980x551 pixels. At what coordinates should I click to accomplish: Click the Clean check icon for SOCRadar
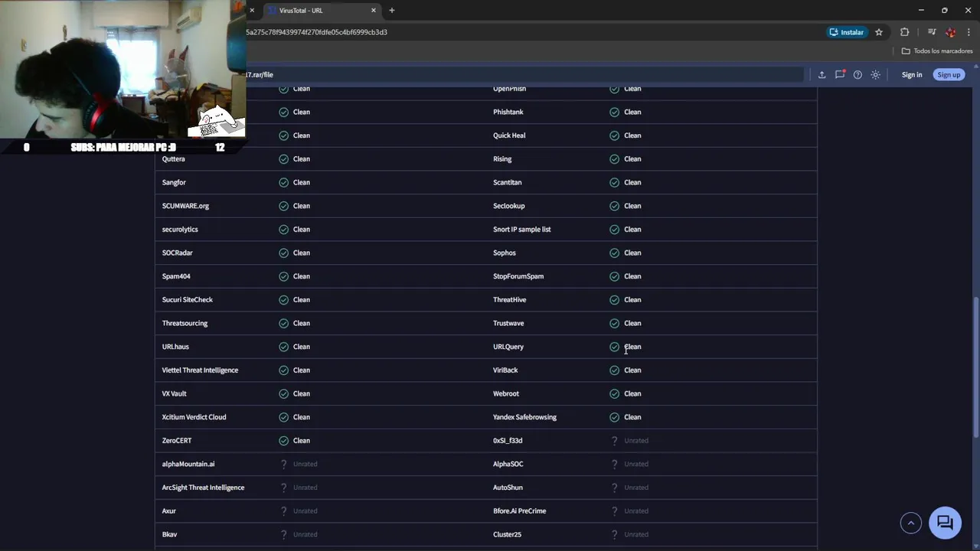coord(283,253)
